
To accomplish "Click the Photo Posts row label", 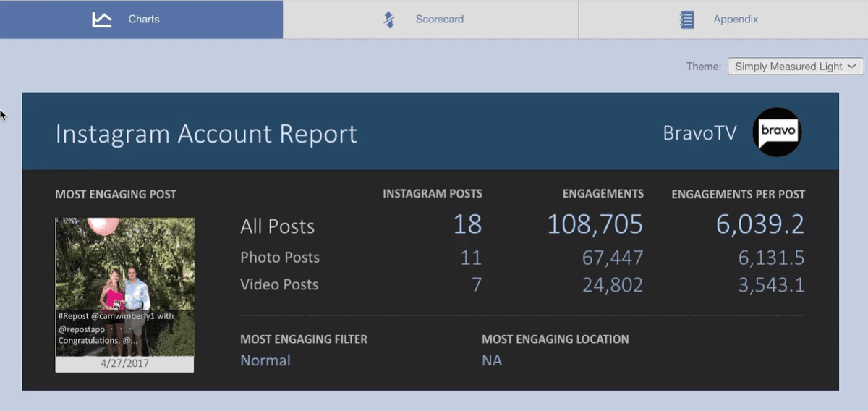I will click(280, 258).
